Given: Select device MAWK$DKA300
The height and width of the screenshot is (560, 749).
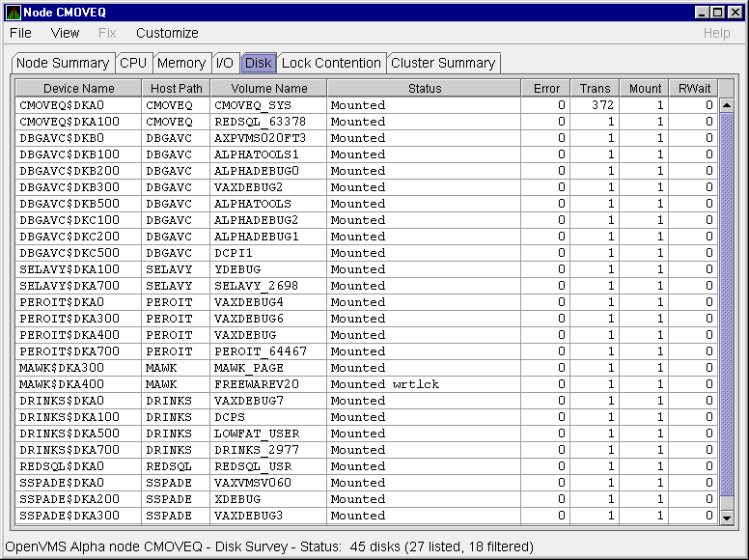Looking at the screenshot, I should pyautogui.click(x=62, y=368).
